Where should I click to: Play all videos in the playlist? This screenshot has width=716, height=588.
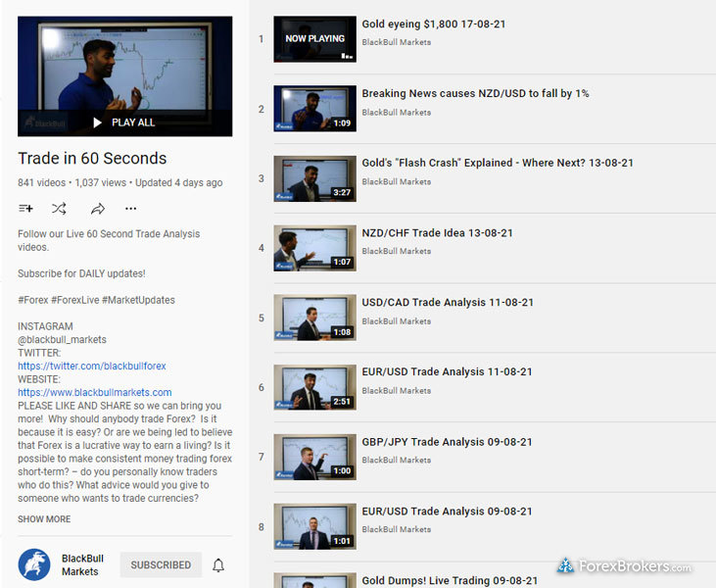124,122
